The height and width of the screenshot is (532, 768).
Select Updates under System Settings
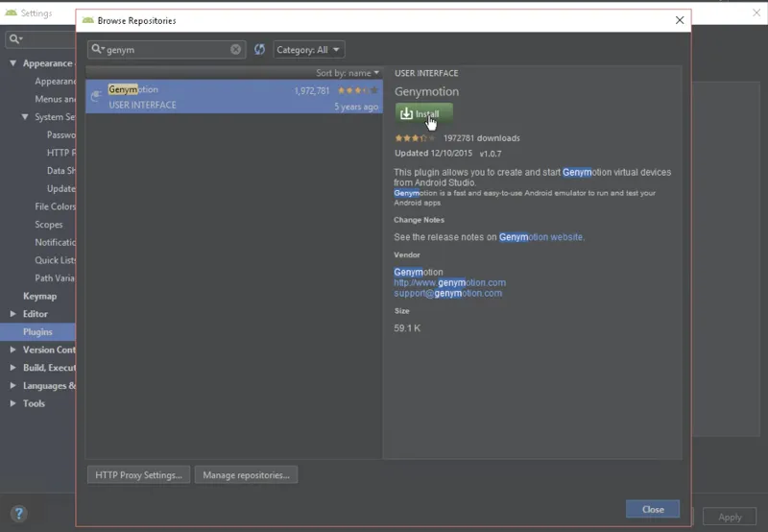click(61, 188)
